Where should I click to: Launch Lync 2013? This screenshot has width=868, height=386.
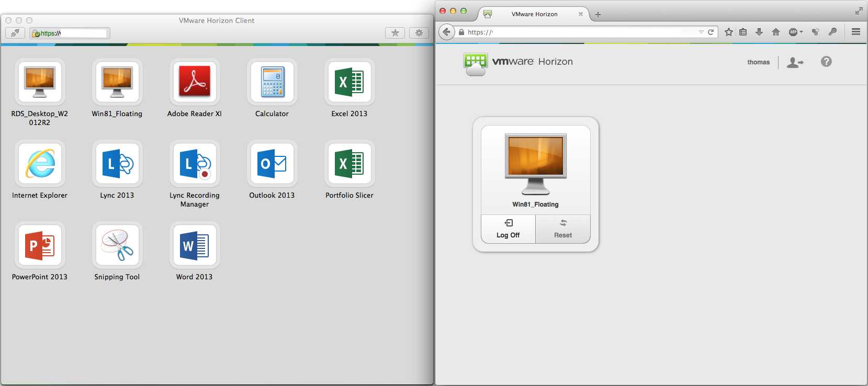(x=117, y=164)
